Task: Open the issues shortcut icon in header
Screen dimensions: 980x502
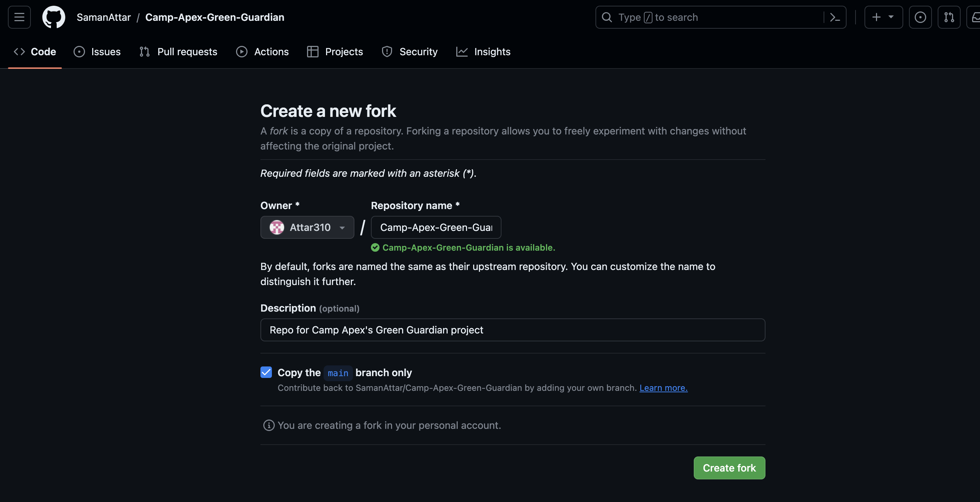Action: point(920,17)
